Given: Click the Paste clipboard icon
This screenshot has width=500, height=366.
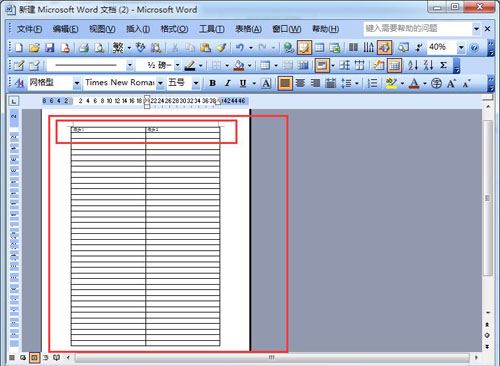Looking at the screenshot, I should [205, 48].
